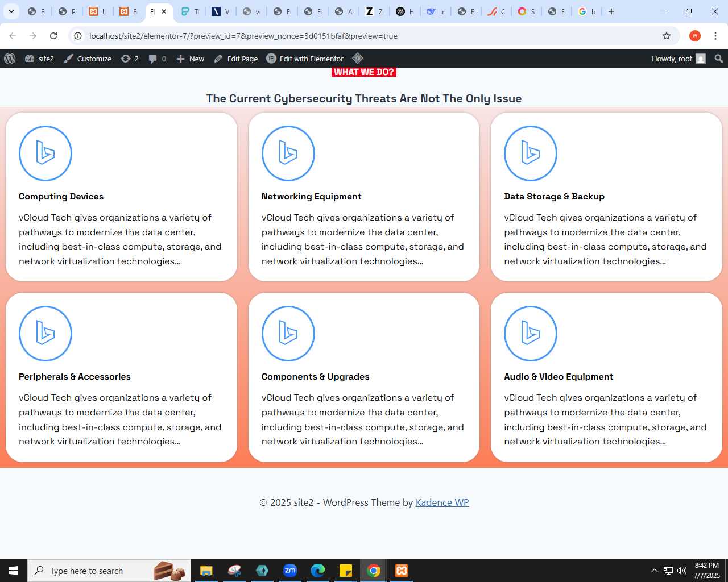Open the Zoom app on taskbar
The width and height of the screenshot is (728, 582).
click(x=290, y=571)
